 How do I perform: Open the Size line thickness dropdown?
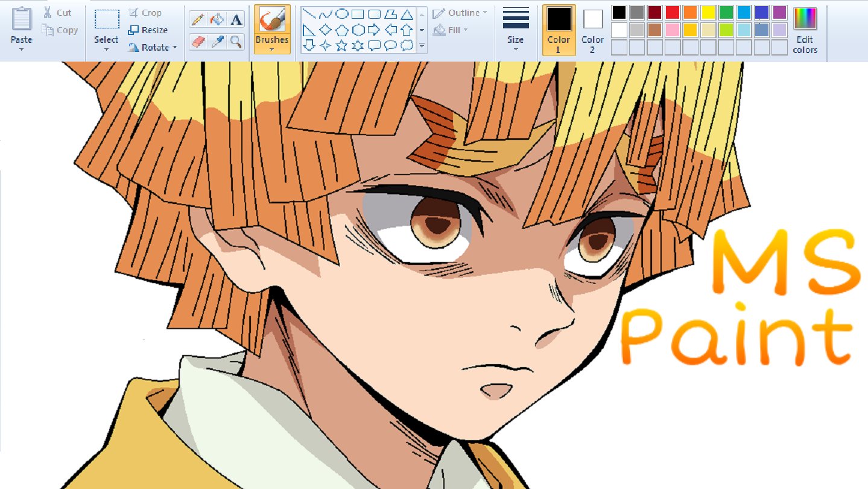(516, 30)
